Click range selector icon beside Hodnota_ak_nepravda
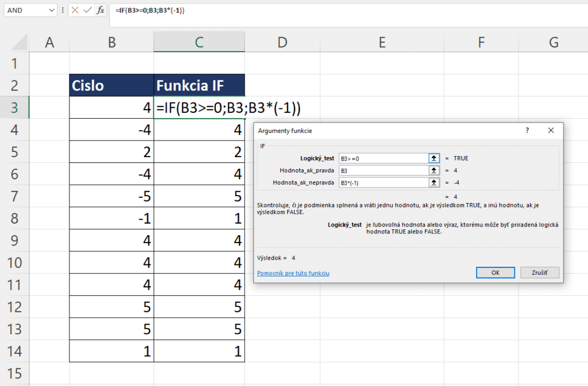The image size is (588, 386). click(x=434, y=182)
